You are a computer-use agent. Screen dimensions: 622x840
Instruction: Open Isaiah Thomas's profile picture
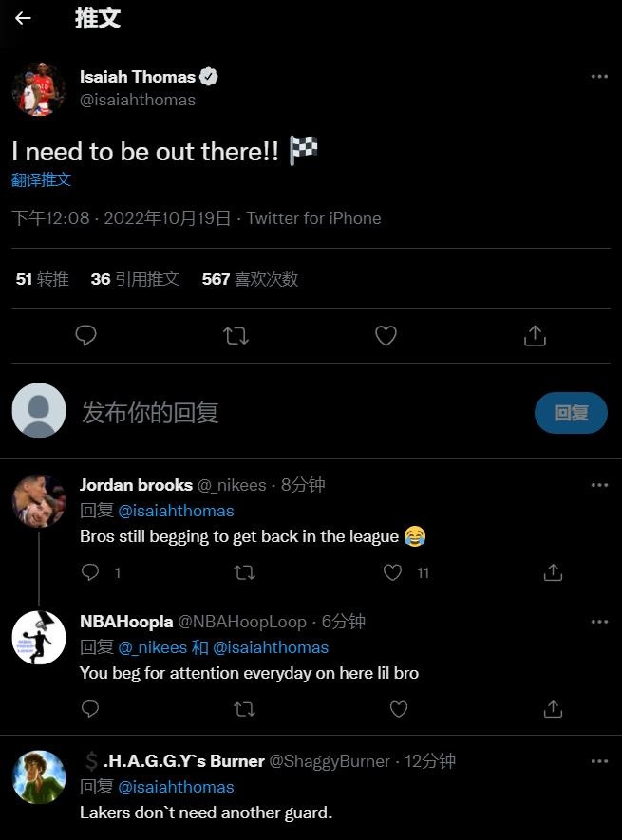[38, 89]
